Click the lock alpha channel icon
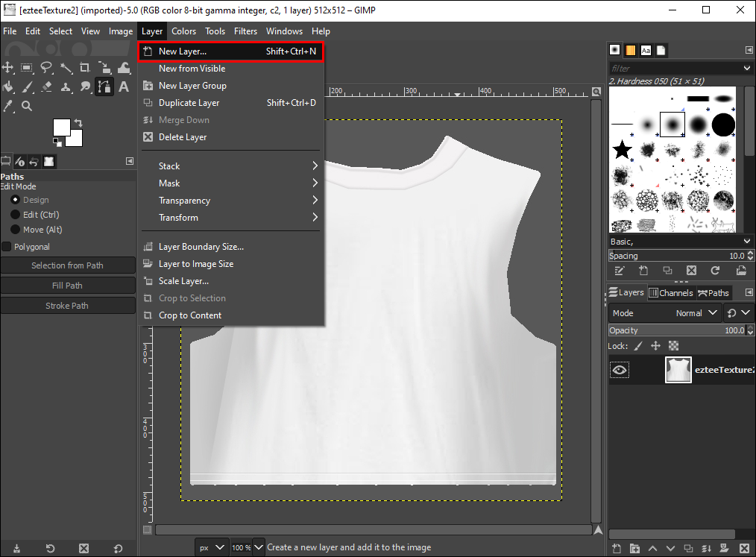This screenshot has width=756, height=557. 673,346
